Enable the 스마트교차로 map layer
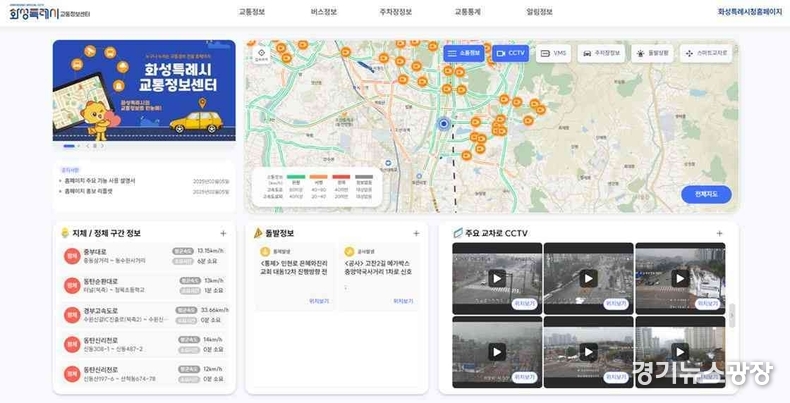Screen dimensions: 790x403 (x=706, y=53)
